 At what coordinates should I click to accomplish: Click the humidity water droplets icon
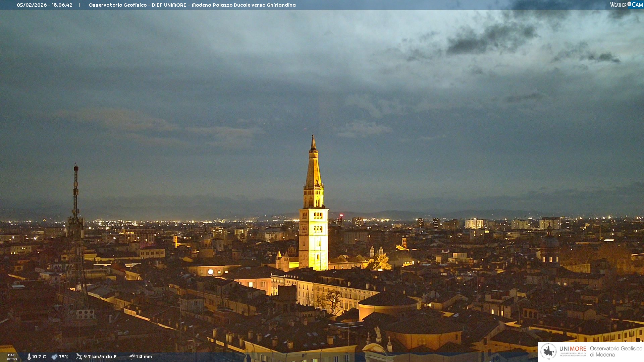point(54,357)
